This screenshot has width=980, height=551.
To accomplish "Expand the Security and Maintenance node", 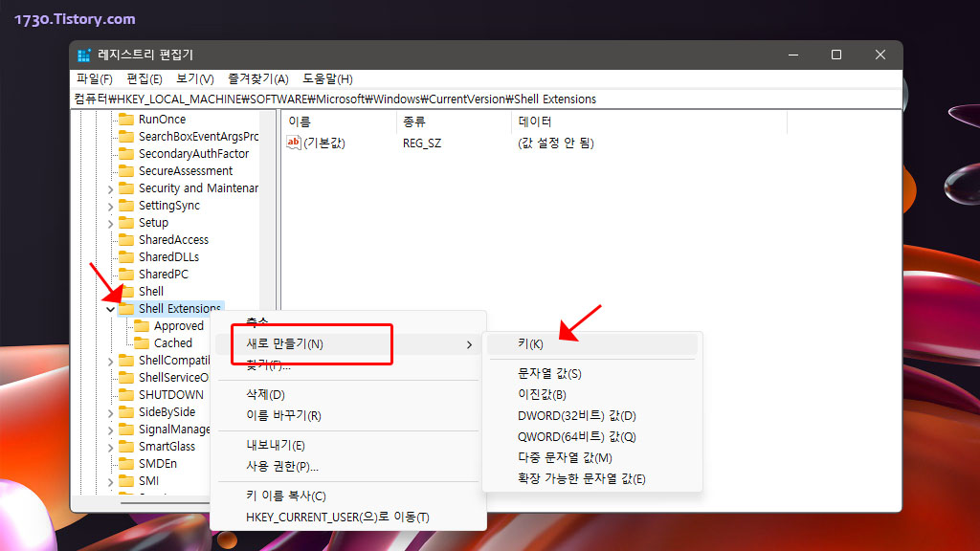I will click(111, 188).
